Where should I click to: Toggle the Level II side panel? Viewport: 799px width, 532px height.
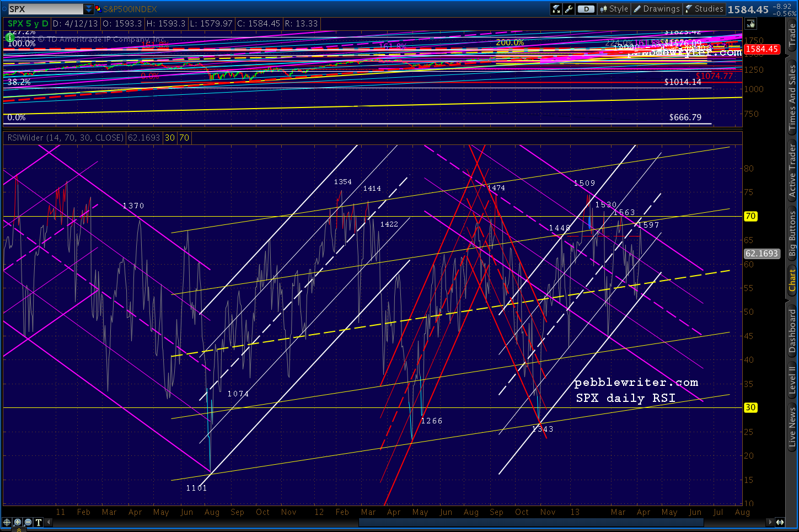(x=792, y=380)
